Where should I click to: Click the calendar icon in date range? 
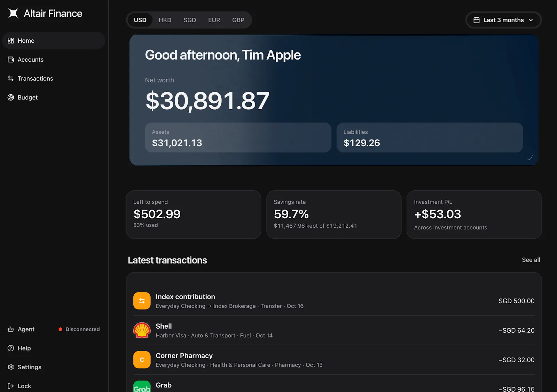477,20
